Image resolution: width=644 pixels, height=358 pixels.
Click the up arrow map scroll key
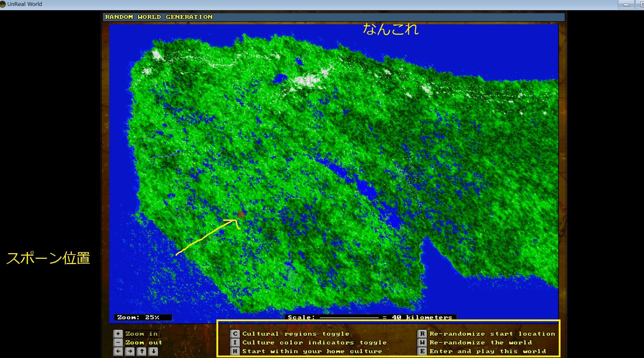(141, 351)
